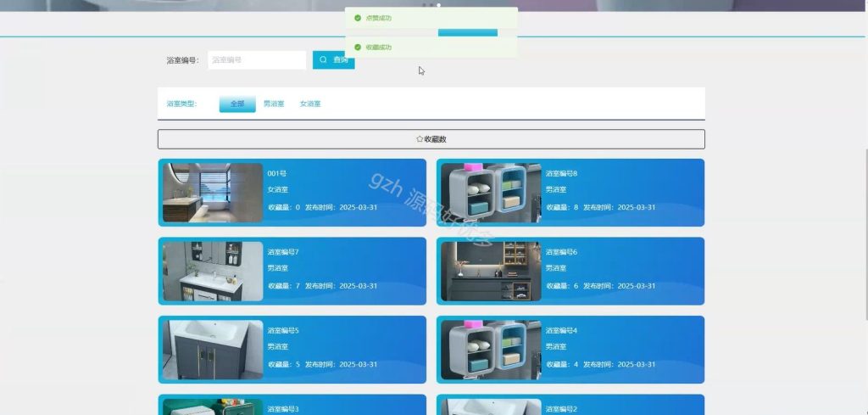The height and width of the screenshot is (415, 868).
Task: Click success check icon beside 点赞成功
Action: pos(358,19)
